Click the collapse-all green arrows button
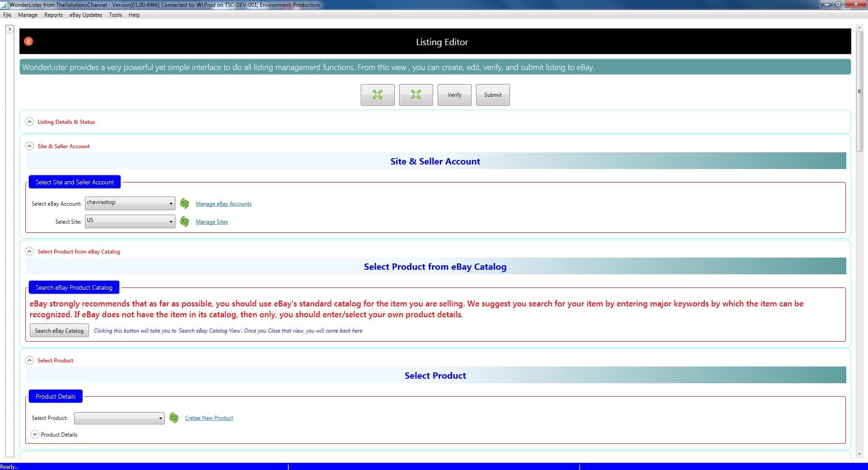 point(416,95)
